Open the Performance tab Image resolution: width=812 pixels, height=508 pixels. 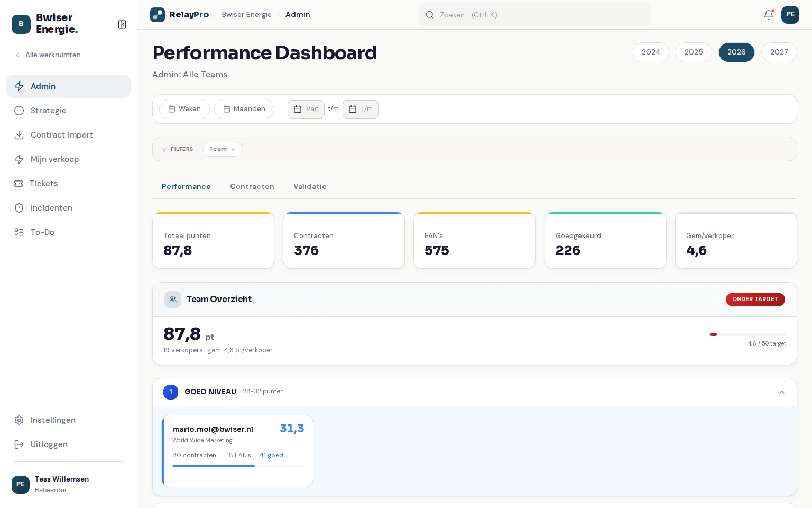pos(186,187)
